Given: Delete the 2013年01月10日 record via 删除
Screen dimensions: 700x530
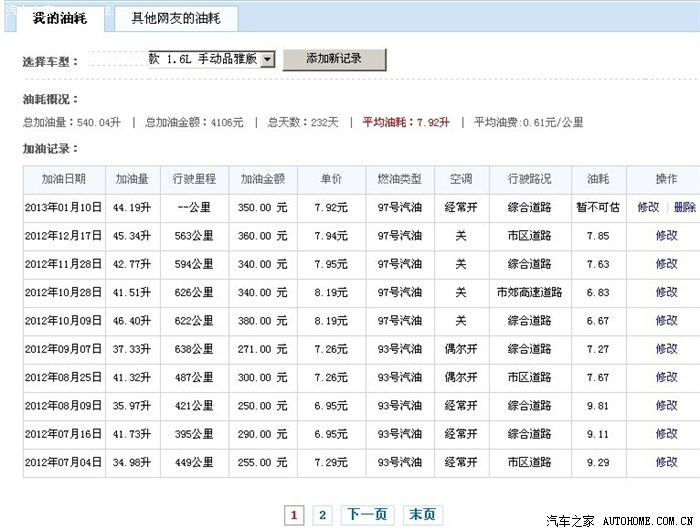Looking at the screenshot, I should pos(684,207).
